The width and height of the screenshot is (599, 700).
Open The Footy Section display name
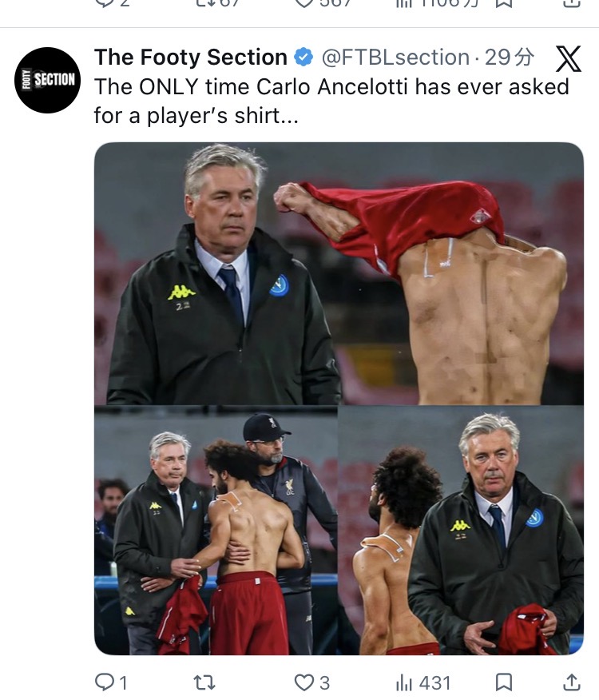pos(191,58)
